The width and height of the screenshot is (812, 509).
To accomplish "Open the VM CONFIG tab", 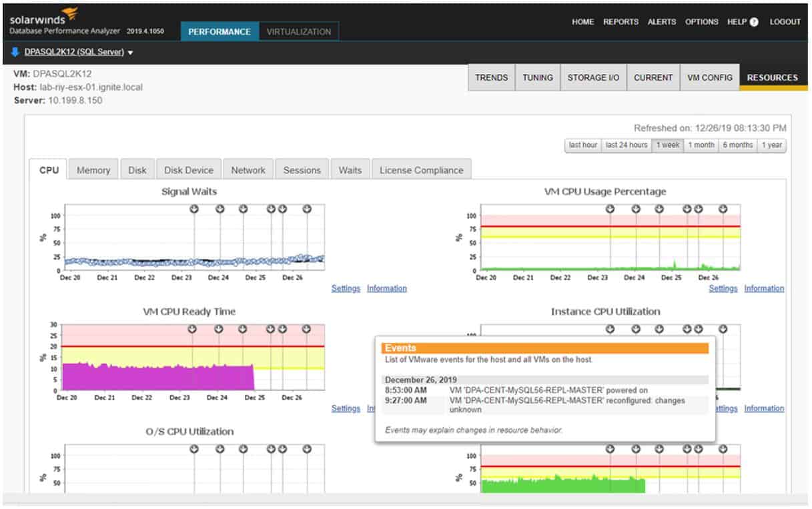I will (x=710, y=77).
